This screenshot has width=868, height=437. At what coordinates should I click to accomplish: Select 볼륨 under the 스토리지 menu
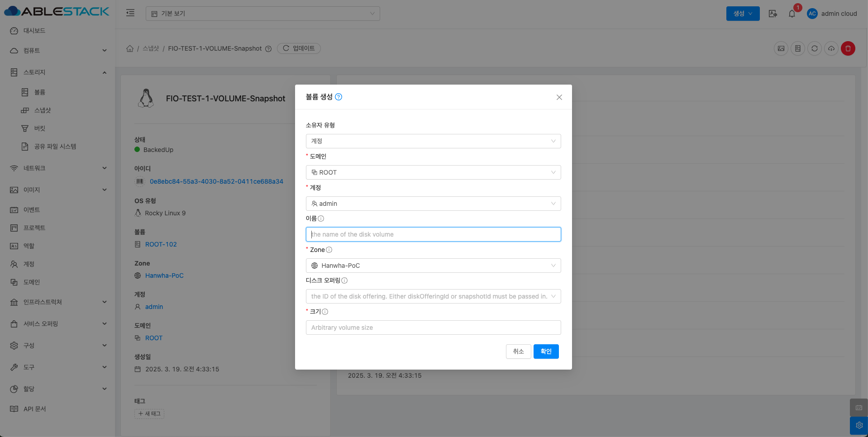40,92
